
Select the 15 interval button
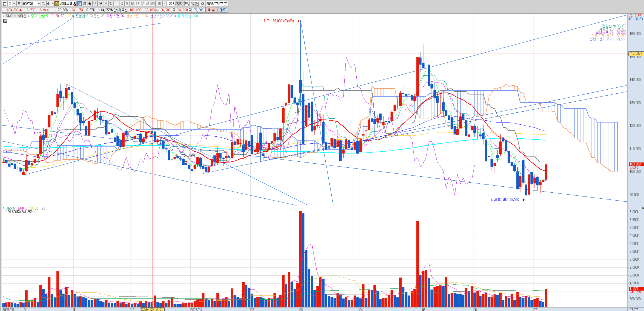click(137, 3)
